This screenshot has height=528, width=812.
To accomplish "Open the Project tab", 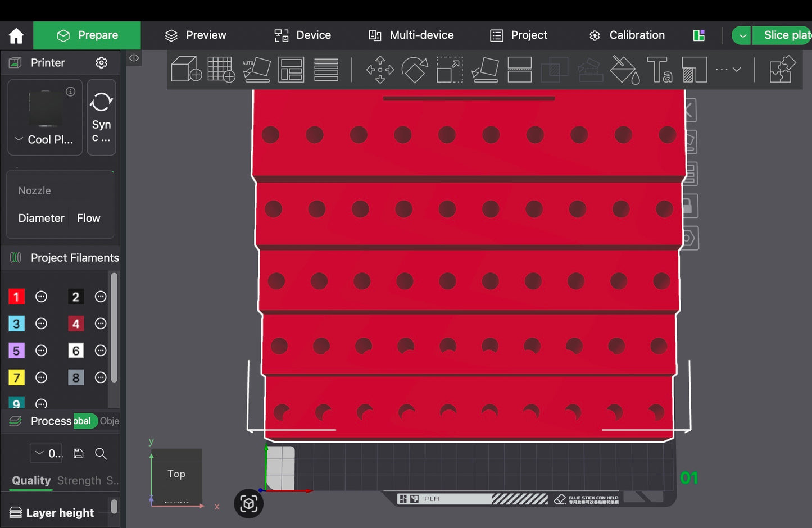I will [x=519, y=35].
